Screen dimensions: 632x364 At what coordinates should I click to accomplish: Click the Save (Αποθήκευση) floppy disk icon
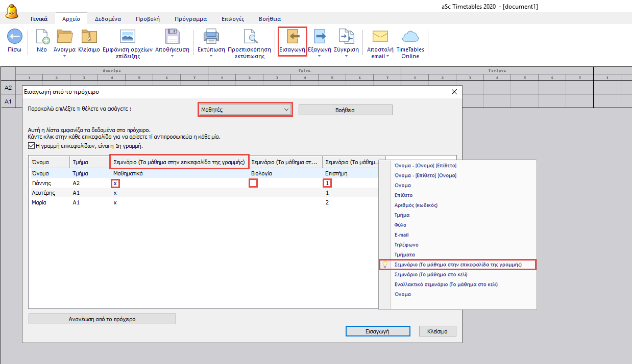coord(172,37)
